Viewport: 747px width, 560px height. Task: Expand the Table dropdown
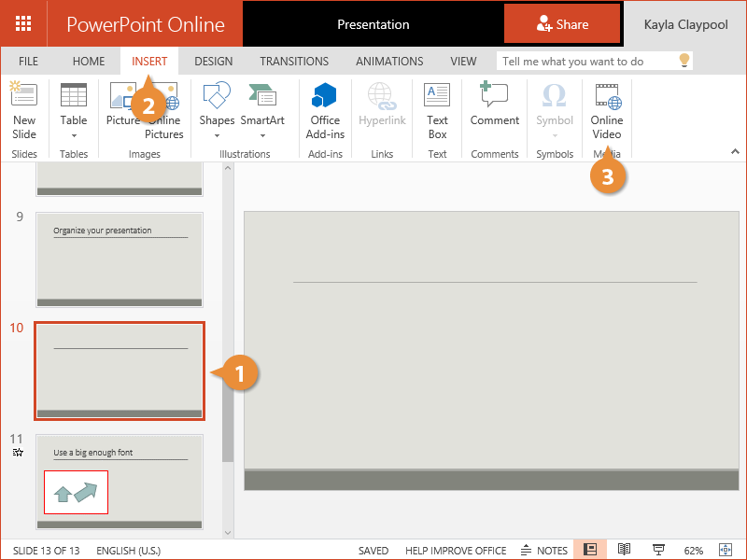(x=74, y=134)
